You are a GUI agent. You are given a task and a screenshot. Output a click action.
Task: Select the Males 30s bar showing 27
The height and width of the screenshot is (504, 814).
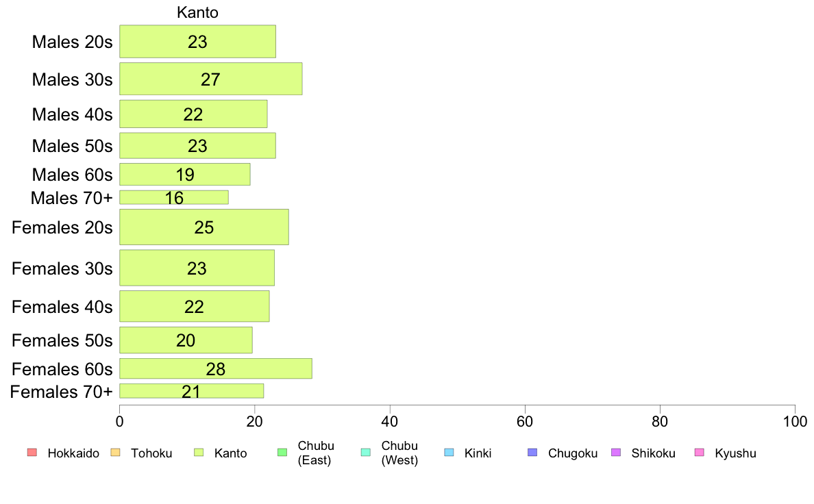211,79
